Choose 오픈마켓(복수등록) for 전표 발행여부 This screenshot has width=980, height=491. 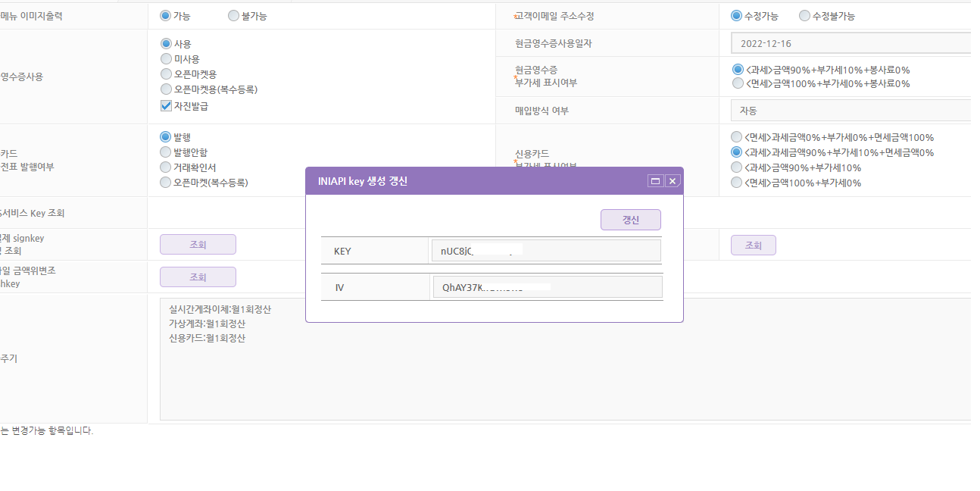point(166,182)
